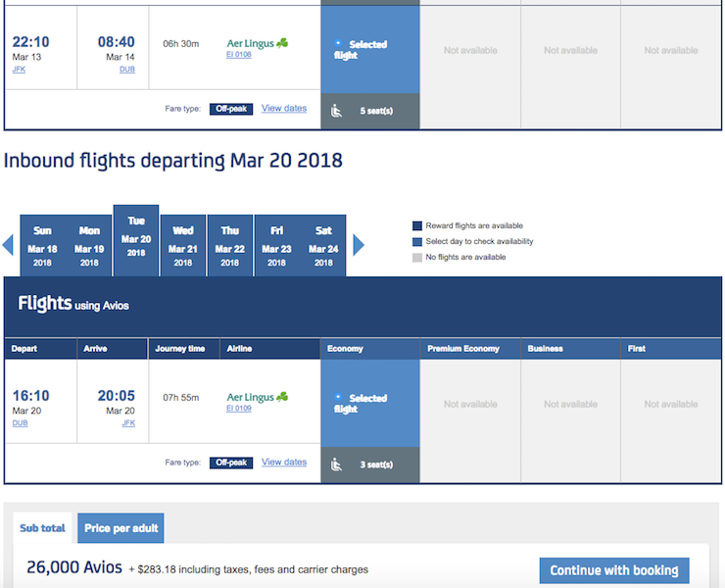Image resolution: width=725 pixels, height=588 pixels.
Task: Open View dates link for inbound flight
Action: coord(284,463)
